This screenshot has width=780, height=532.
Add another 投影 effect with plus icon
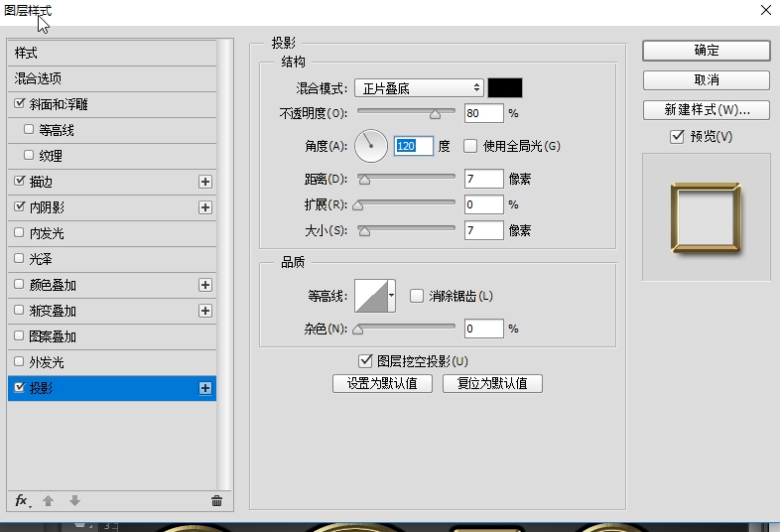(x=205, y=388)
